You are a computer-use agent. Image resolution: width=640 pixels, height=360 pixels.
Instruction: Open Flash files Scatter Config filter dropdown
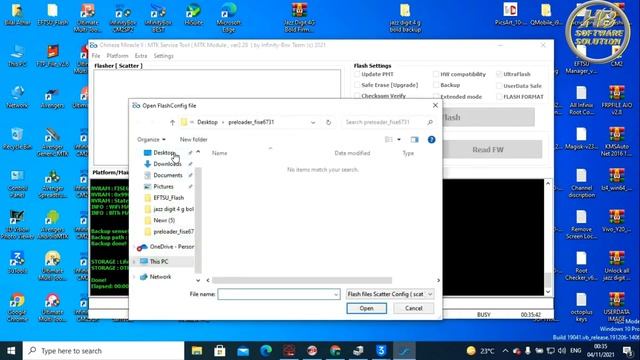[390, 294]
